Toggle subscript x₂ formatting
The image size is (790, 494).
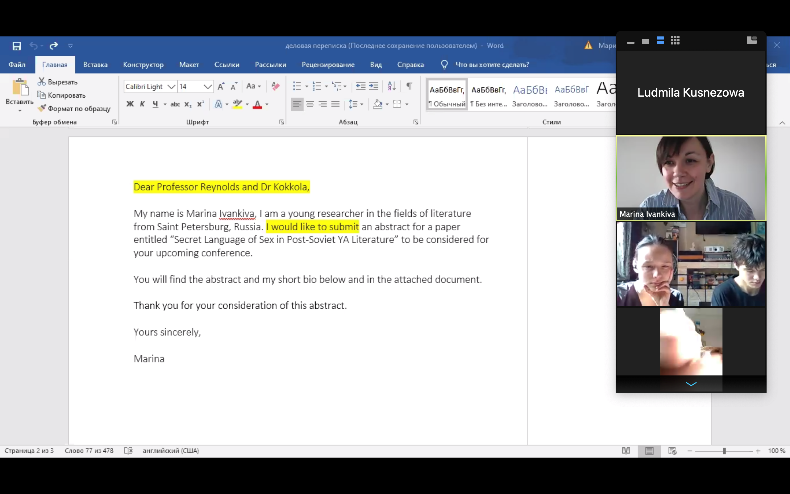coord(188,104)
